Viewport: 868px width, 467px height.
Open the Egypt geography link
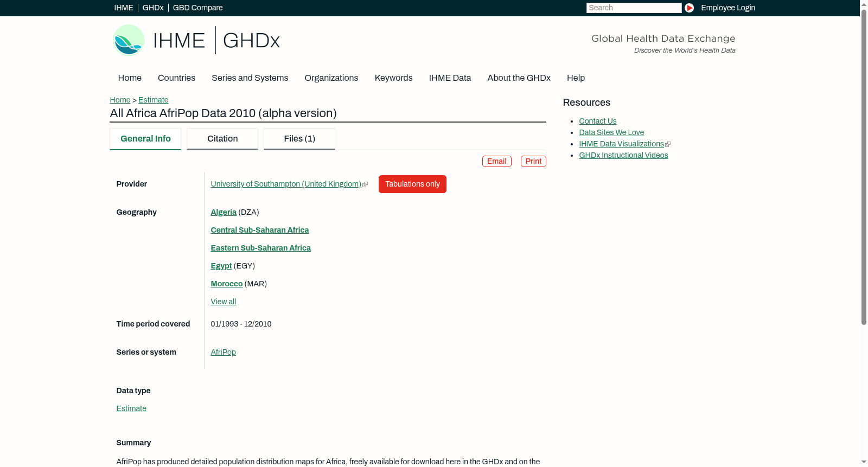tap(221, 266)
